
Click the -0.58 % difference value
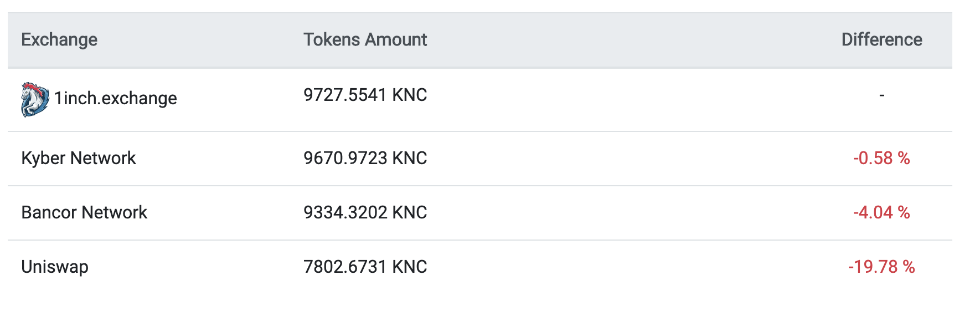(x=881, y=158)
